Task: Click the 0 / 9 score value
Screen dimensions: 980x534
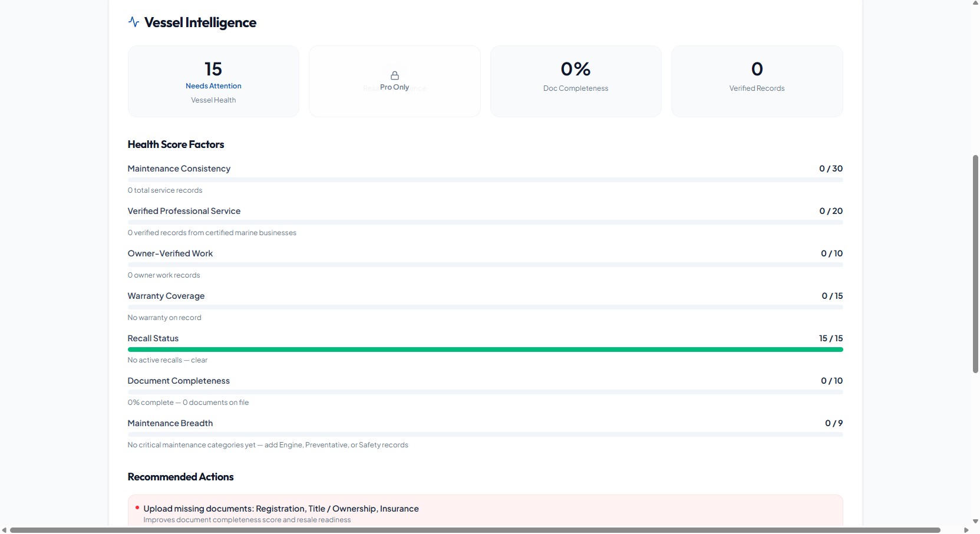Action: [x=834, y=423]
